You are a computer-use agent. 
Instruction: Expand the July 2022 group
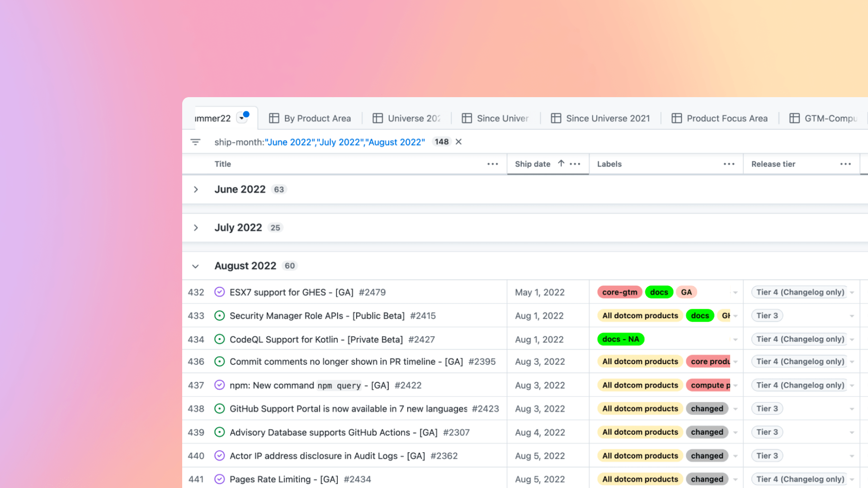(196, 228)
